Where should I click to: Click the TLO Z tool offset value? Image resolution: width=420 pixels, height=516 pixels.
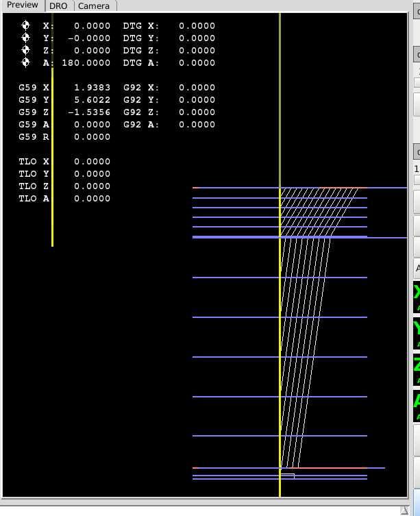[92, 186]
